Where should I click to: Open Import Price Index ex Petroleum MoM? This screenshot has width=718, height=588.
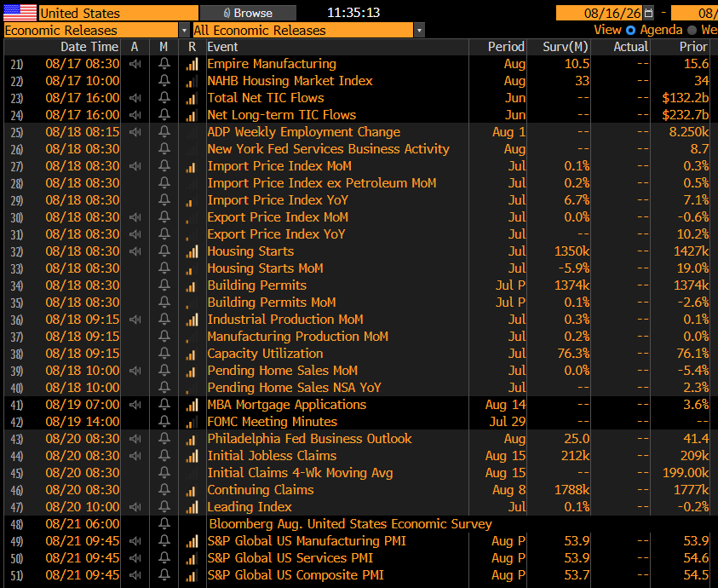pyautogui.click(x=321, y=183)
